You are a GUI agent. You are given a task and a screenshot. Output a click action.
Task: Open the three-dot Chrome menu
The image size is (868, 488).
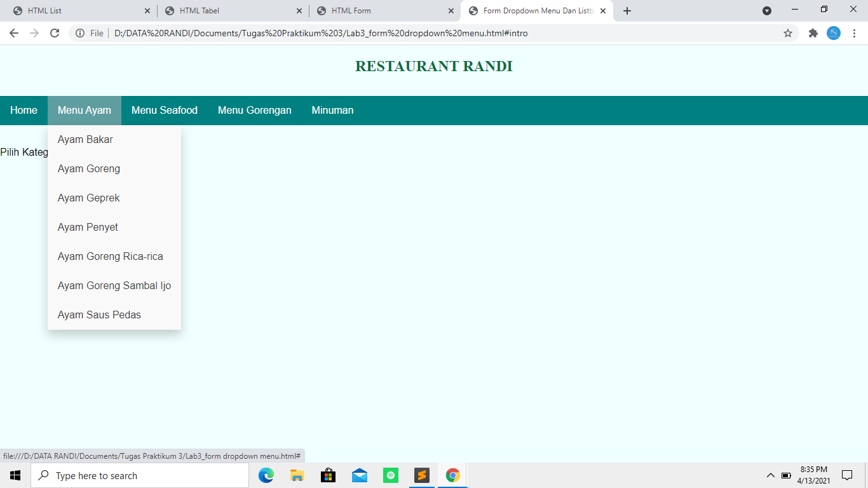point(855,32)
